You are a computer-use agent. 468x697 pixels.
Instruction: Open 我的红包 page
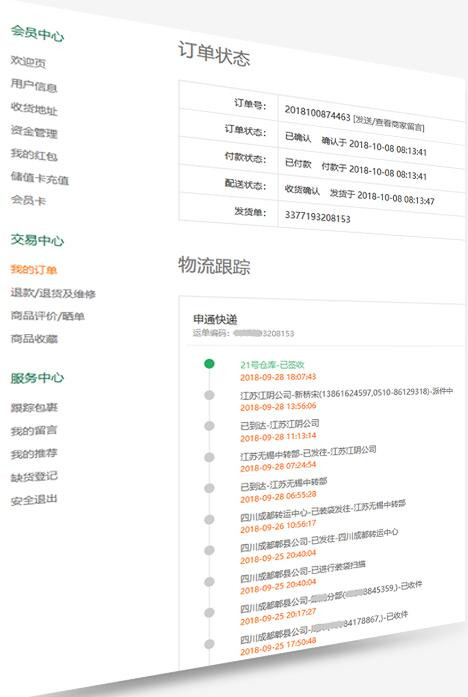click(x=34, y=155)
